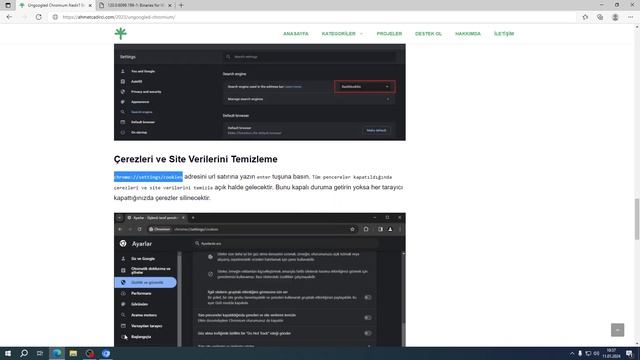Screen dimensions: 640x360
Task: Open a new browser tab
Action: point(181,5)
